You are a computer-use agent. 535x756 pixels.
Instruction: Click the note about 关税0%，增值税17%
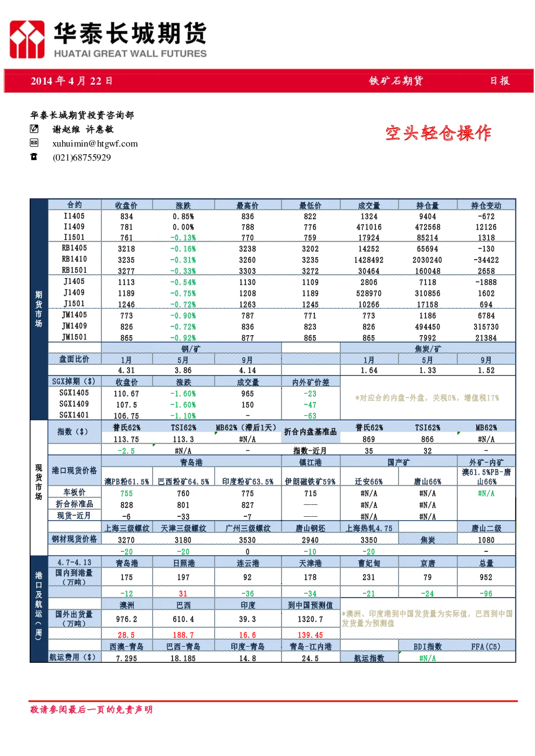click(427, 398)
